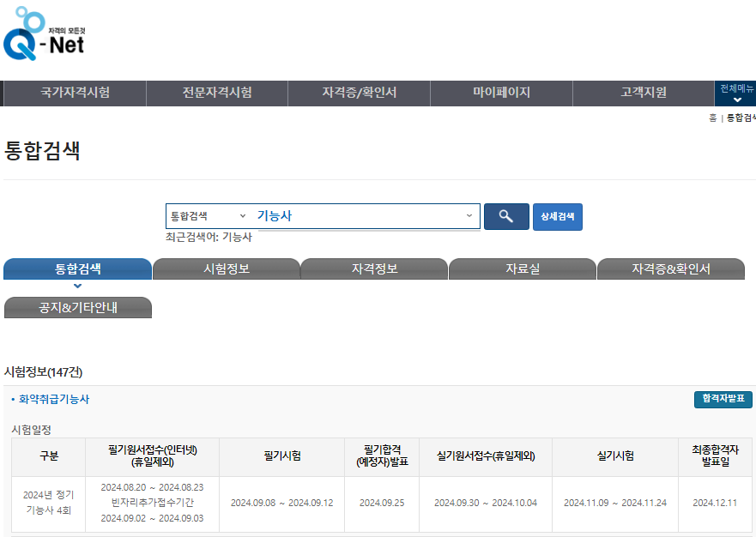Open the 전체메뉴 full menu chevron

click(x=737, y=100)
